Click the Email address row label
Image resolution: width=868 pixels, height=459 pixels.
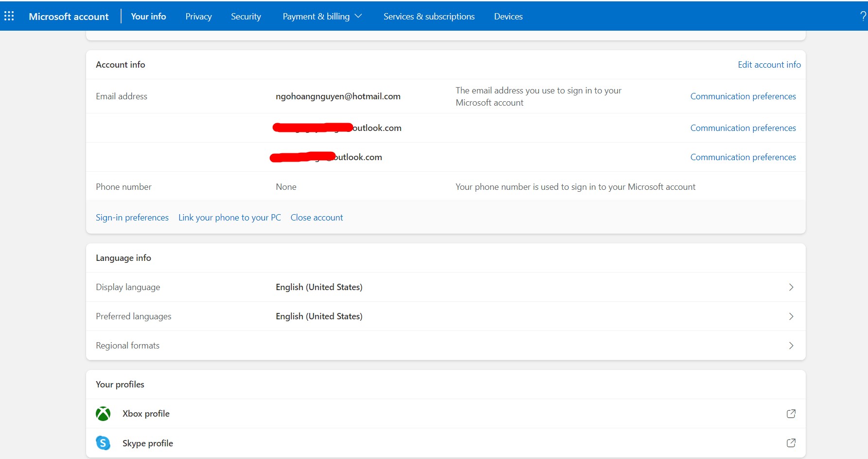tap(122, 96)
